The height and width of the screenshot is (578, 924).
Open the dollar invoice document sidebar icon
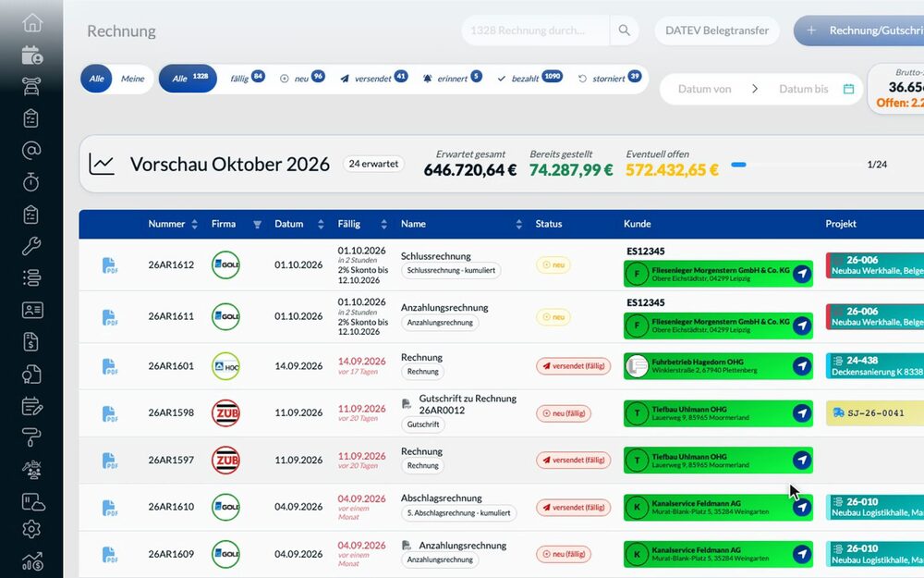pyautogui.click(x=31, y=341)
